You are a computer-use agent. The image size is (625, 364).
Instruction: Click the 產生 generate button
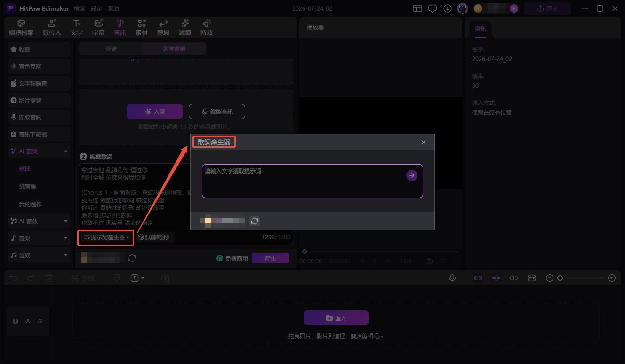click(x=271, y=258)
